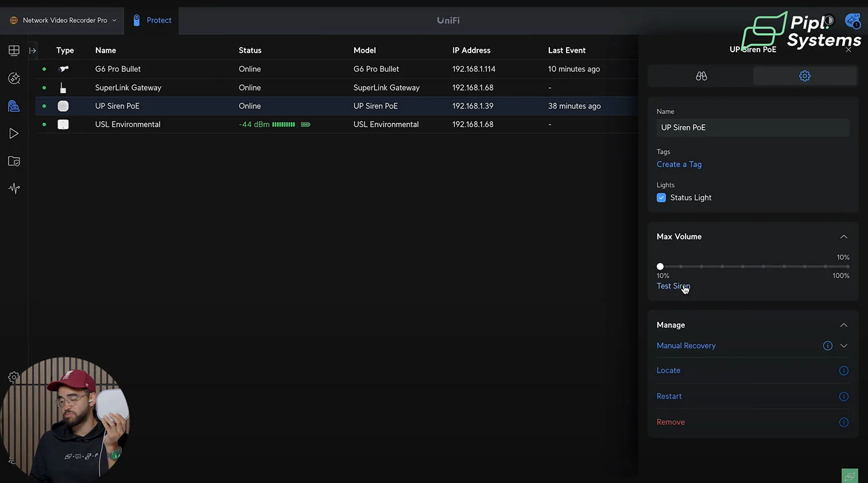
Task: Click the '38 minutes ago' last event cell
Action: (x=574, y=106)
